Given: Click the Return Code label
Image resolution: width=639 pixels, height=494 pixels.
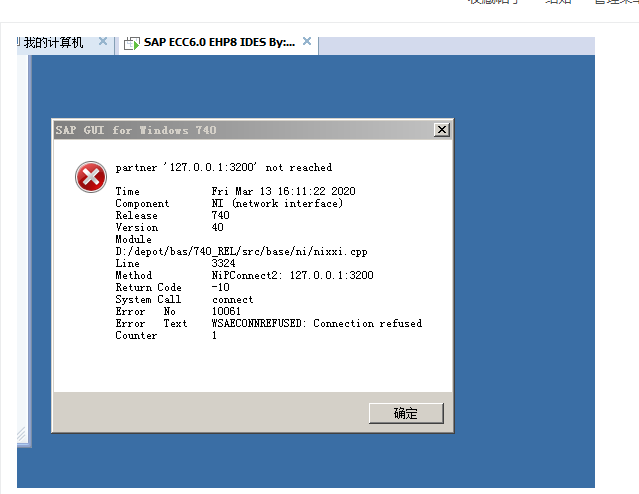Looking at the screenshot, I should tap(148, 287).
